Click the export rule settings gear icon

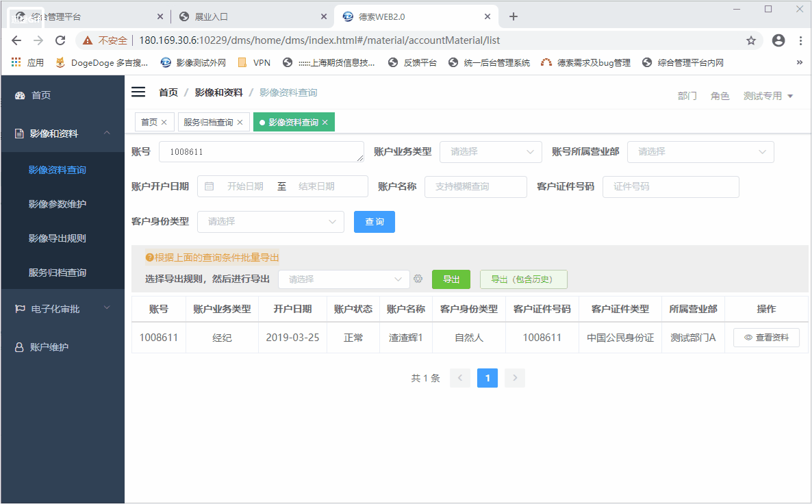[x=418, y=279]
